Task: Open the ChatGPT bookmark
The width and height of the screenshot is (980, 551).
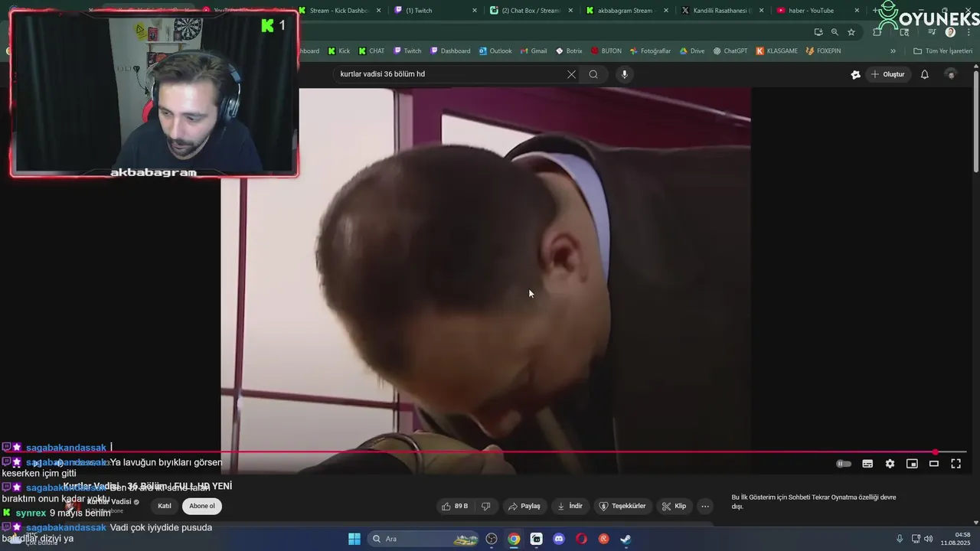Action: (730, 51)
